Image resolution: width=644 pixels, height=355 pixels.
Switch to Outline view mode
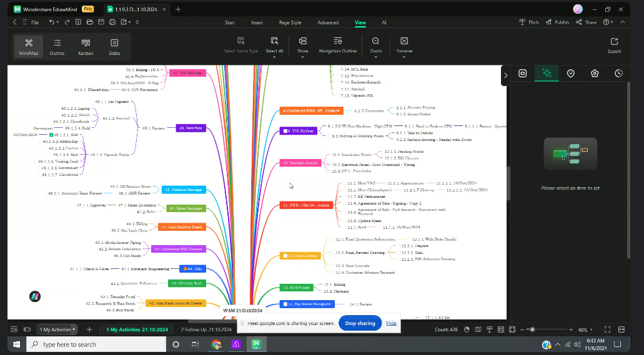pos(57,47)
